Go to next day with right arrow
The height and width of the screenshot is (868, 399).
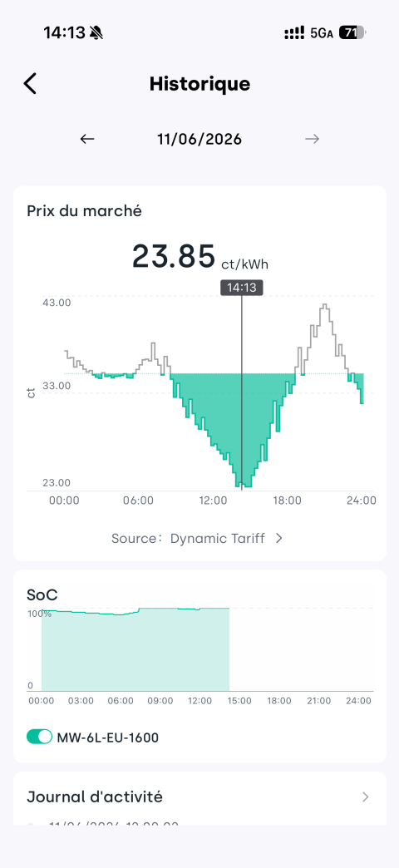click(x=312, y=139)
